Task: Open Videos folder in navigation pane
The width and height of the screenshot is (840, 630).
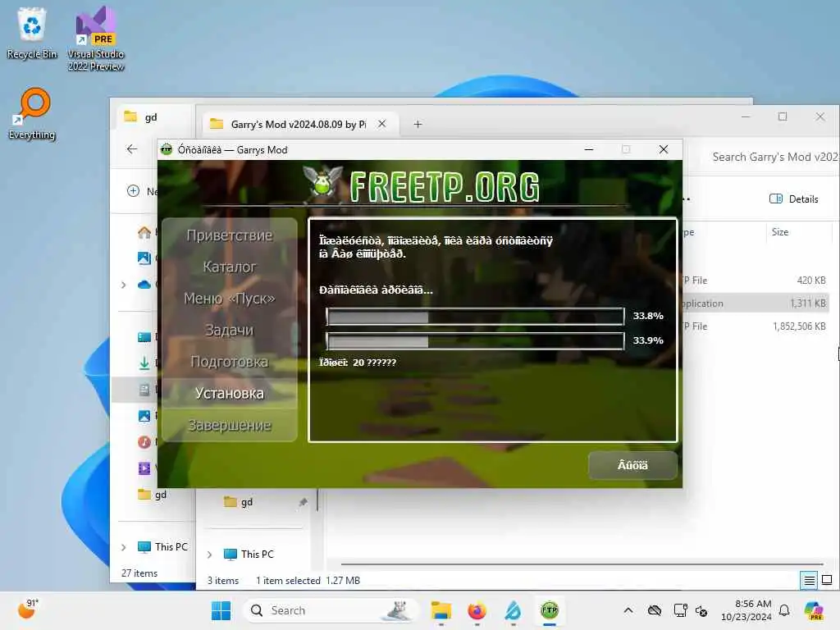Action: tap(144, 468)
